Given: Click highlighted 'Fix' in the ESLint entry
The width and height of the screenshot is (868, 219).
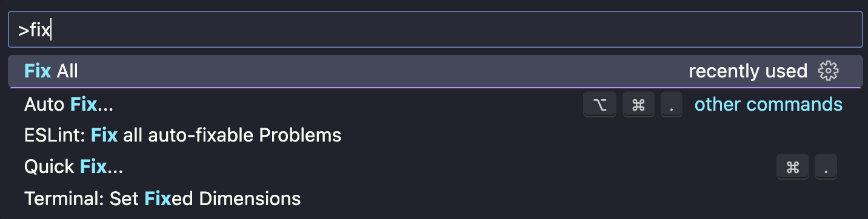Looking at the screenshot, I should click(x=104, y=135).
